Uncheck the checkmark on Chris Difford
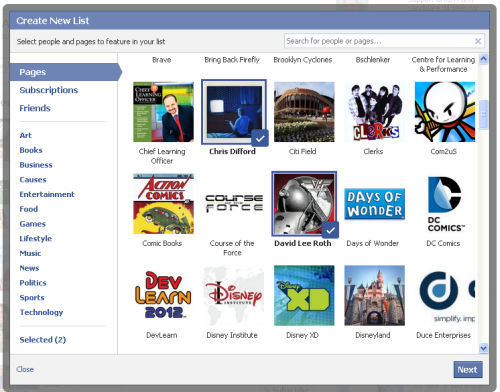Image resolution: width=500 pixels, height=392 pixels. (x=260, y=138)
